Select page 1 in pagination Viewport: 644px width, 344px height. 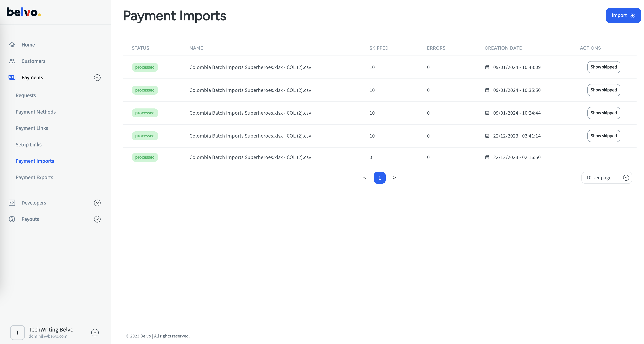point(380,178)
